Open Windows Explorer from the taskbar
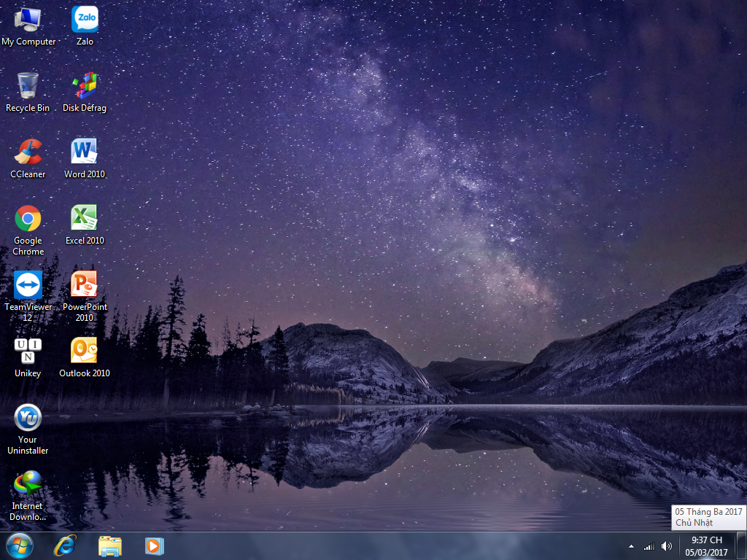Image resolution: width=747 pixels, height=560 pixels. pos(109,545)
